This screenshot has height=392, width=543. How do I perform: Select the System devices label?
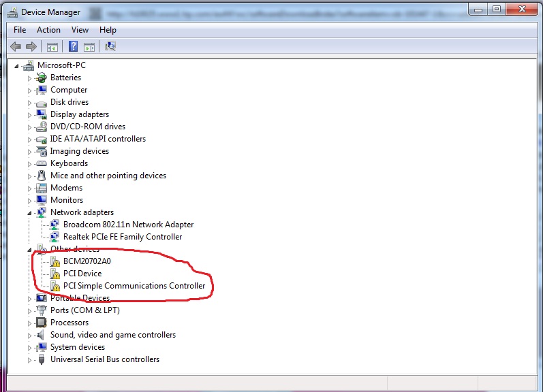[x=78, y=347]
